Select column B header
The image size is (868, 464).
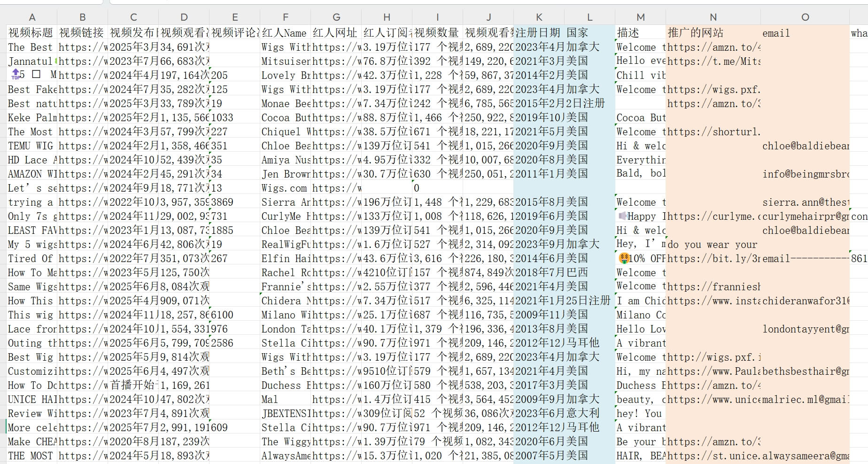click(x=83, y=17)
